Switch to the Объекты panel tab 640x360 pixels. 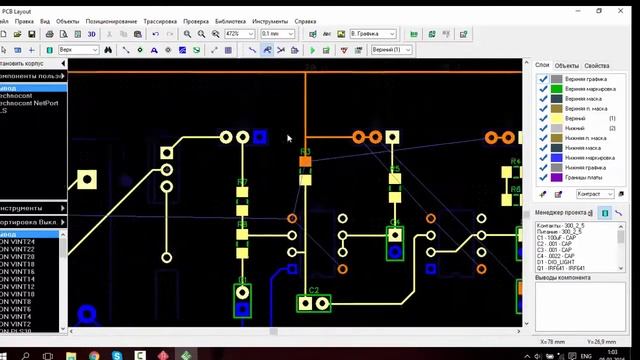tap(567, 66)
